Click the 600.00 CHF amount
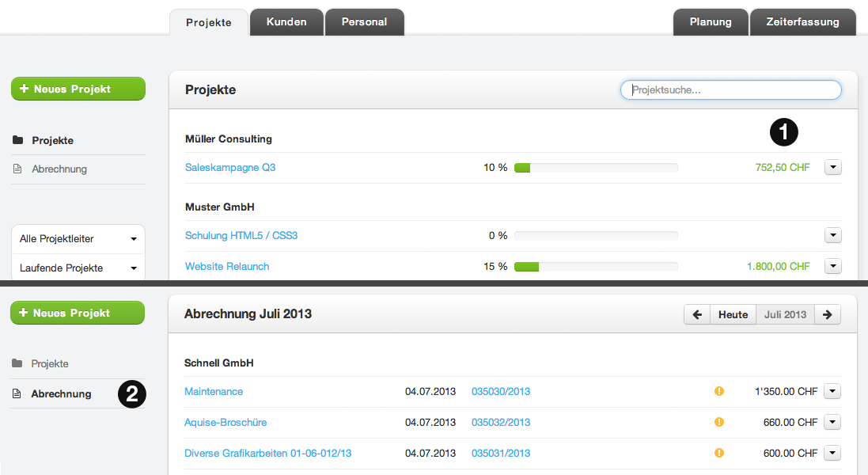This screenshot has width=868, height=475. click(x=790, y=454)
